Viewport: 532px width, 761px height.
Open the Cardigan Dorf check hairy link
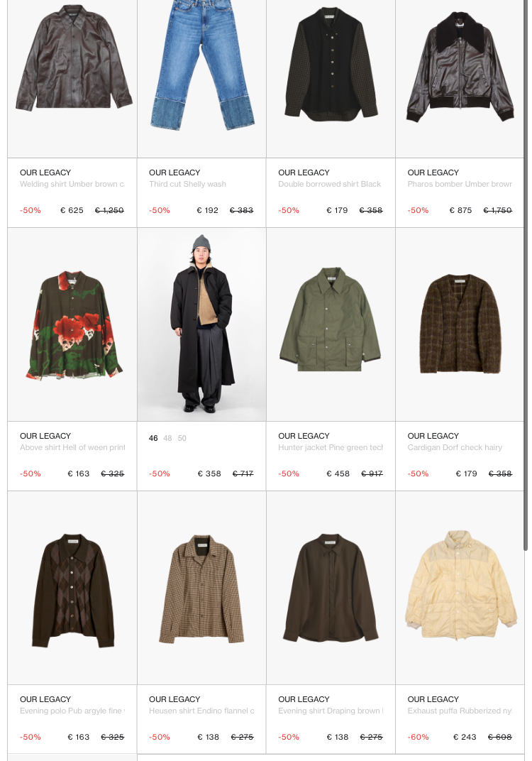coord(455,447)
